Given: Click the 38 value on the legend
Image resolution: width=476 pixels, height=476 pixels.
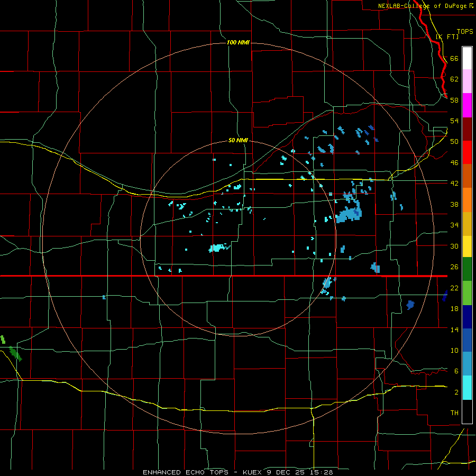Looking at the screenshot, I should (454, 204).
